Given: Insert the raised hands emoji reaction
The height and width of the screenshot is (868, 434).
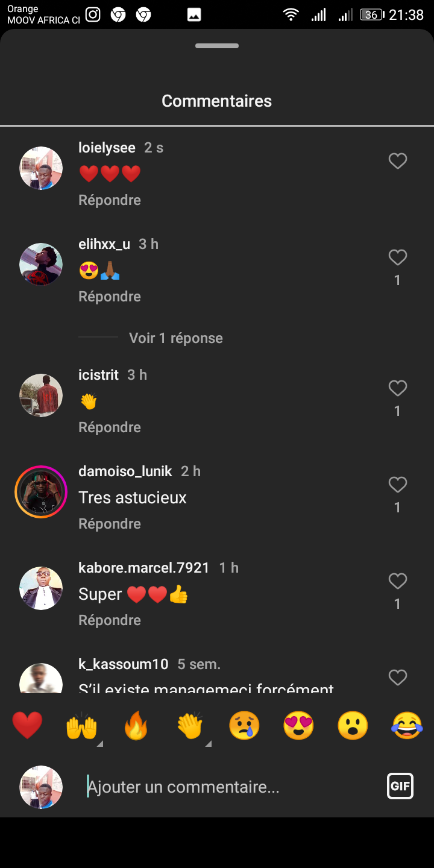Looking at the screenshot, I should 81,725.
